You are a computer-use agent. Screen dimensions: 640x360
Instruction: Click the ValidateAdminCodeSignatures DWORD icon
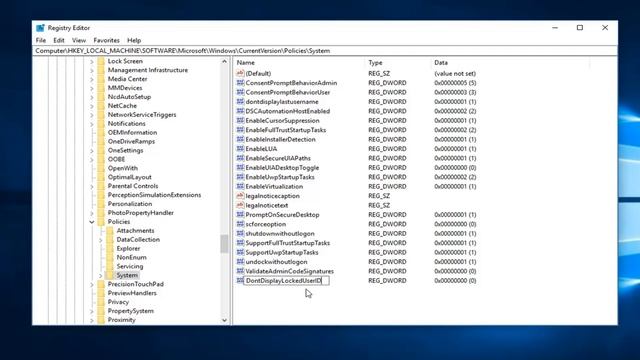240,271
